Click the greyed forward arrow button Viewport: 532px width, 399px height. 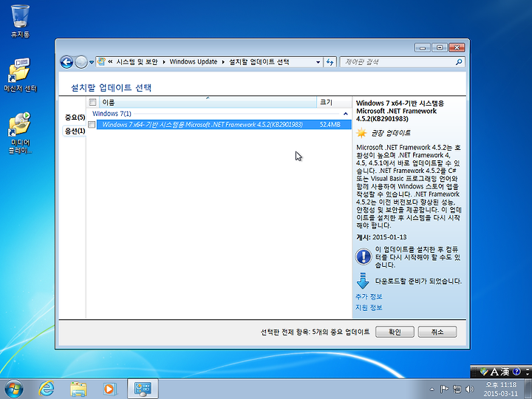[x=81, y=62]
